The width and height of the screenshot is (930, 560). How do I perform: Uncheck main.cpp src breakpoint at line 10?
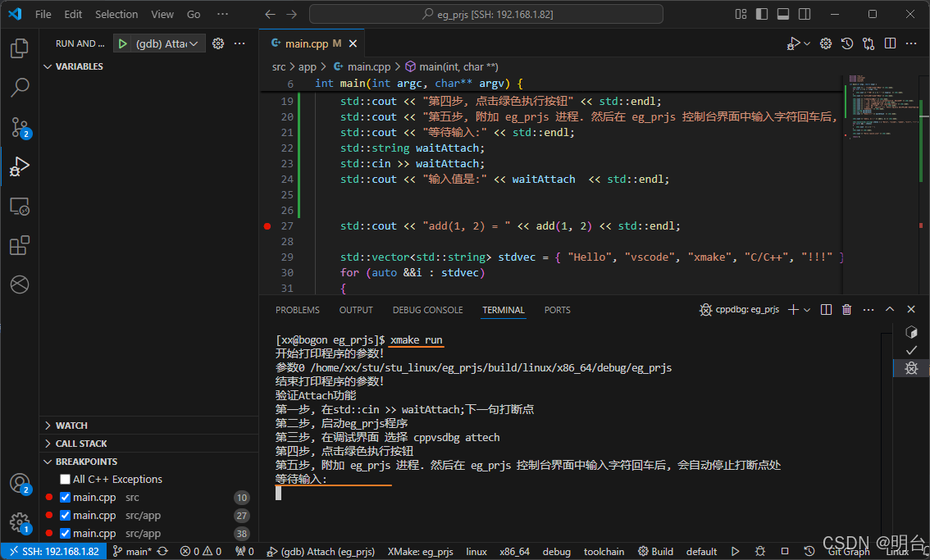66,497
